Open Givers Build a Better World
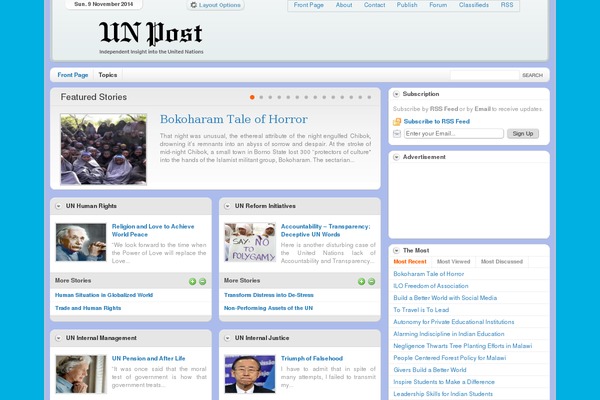The width and height of the screenshot is (600, 400). coord(430,370)
